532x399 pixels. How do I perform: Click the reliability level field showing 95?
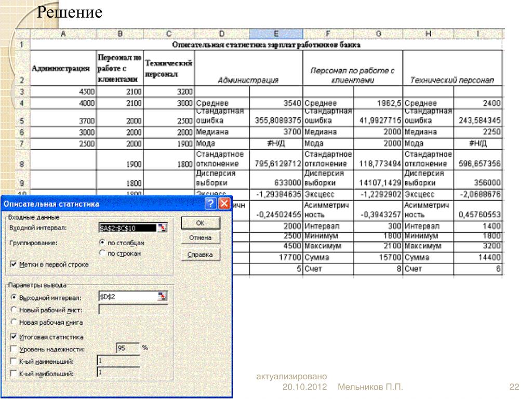point(128,348)
